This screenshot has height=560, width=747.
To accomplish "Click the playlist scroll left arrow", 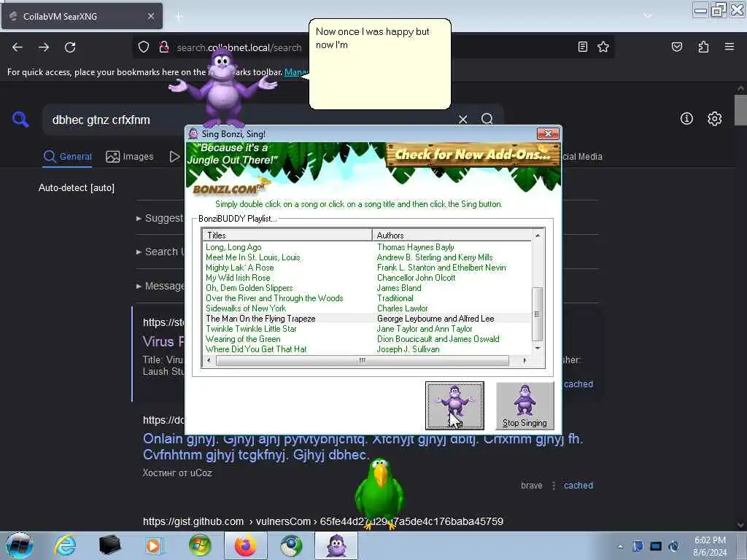I will point(208,360).
